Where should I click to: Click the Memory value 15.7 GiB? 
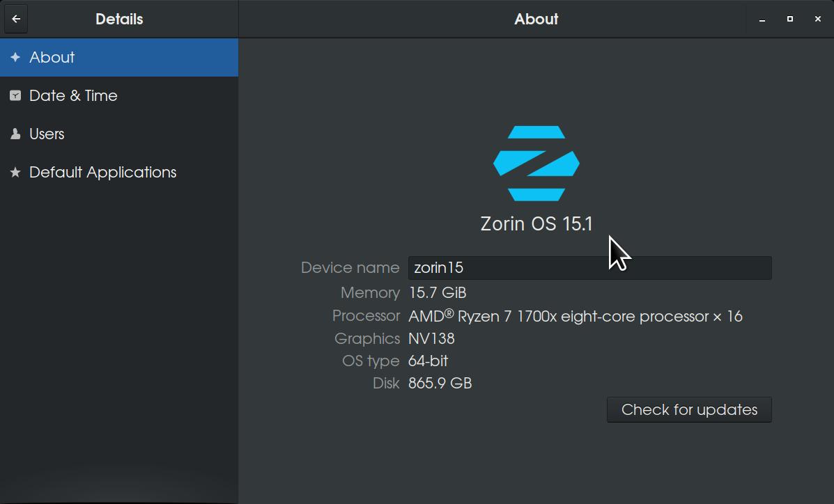click(x=438, y=292)
